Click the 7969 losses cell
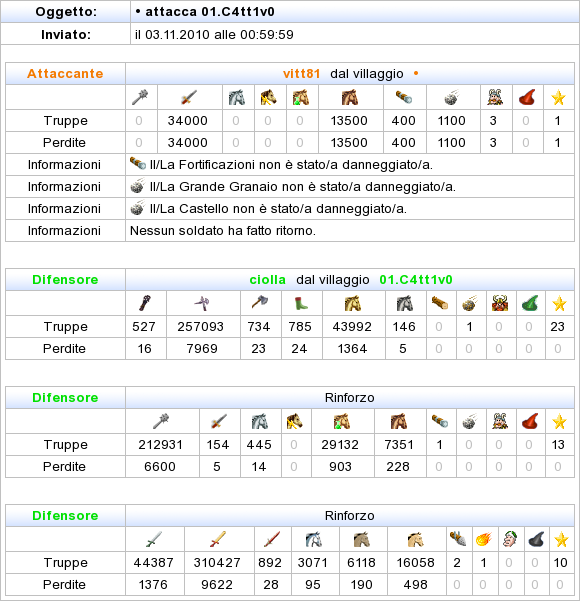Viewport: 580px width, 601px height. coord(202,348)
